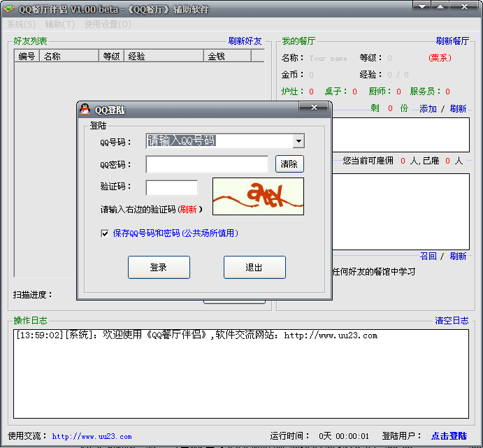Viewport: 483px width, 448px height.
Task: Click the 清空日志 link
Action: coord(452,321)
